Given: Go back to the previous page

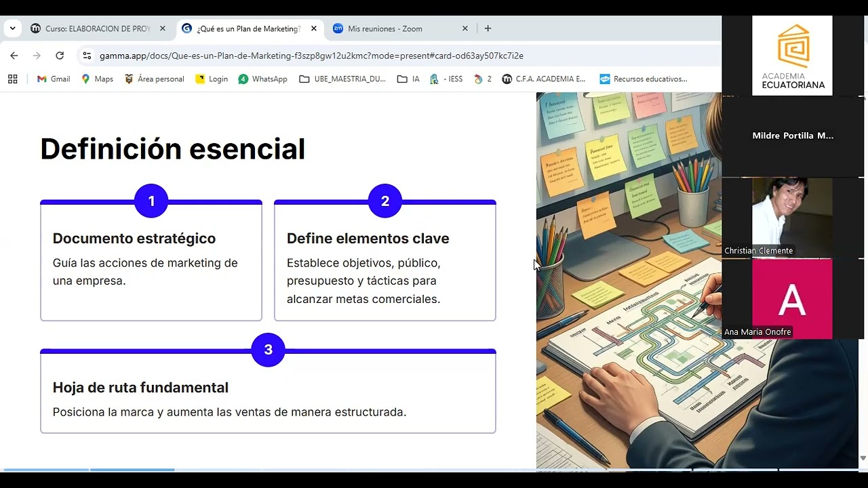Looking at the screenshot, I should (x=14, y=56).
